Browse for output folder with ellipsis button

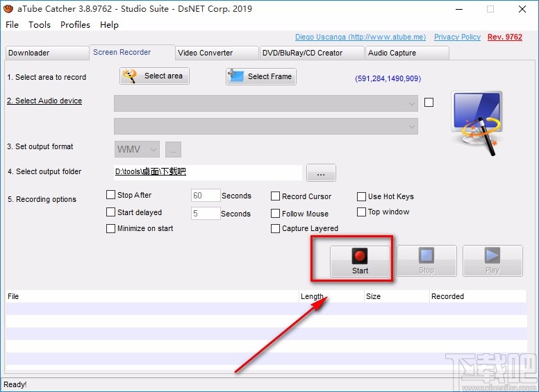click(x=321, y=173)
